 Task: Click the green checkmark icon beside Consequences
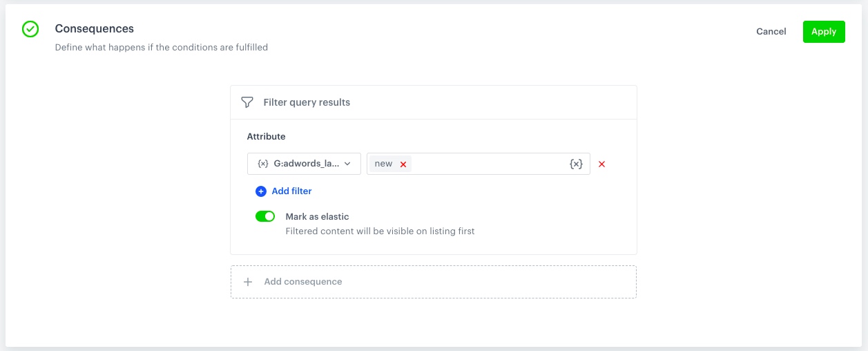coord(30,29)
